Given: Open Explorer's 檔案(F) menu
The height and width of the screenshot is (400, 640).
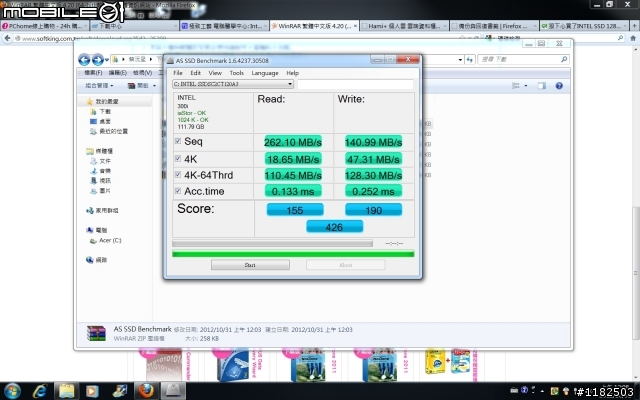Looking at the screenshot, I should pos(93,73).
